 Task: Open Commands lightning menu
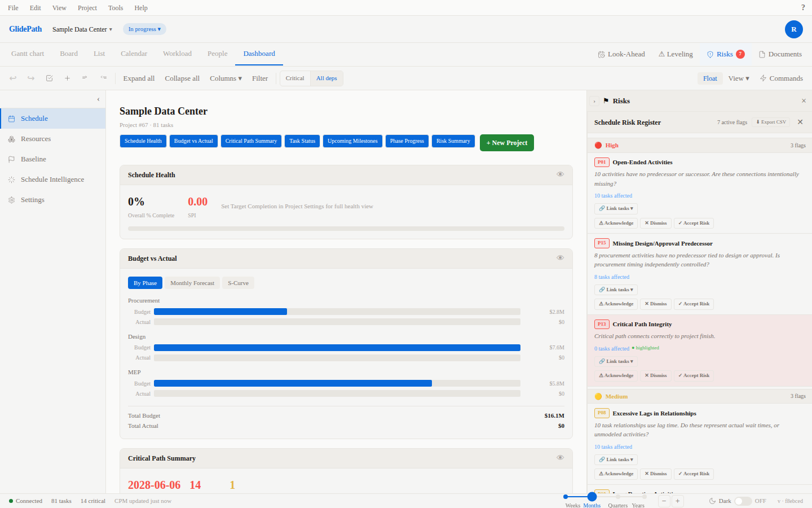(x=782, y=78)
